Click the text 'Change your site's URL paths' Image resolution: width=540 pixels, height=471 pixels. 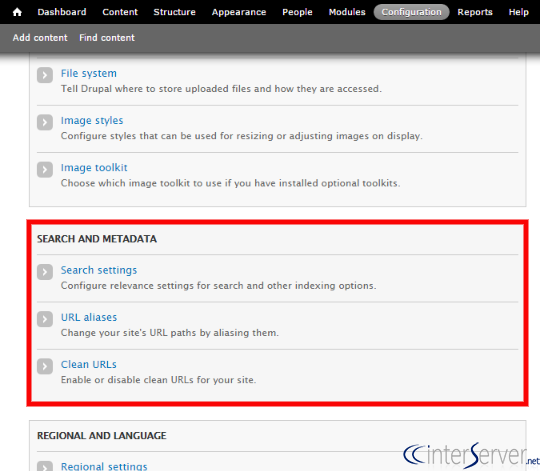pos(128,333)
